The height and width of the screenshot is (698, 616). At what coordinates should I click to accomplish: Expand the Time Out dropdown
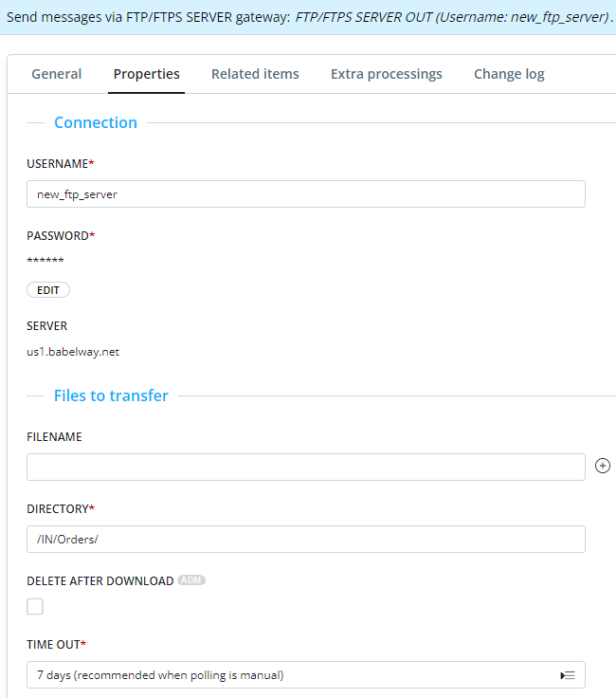tap(305, 675)
